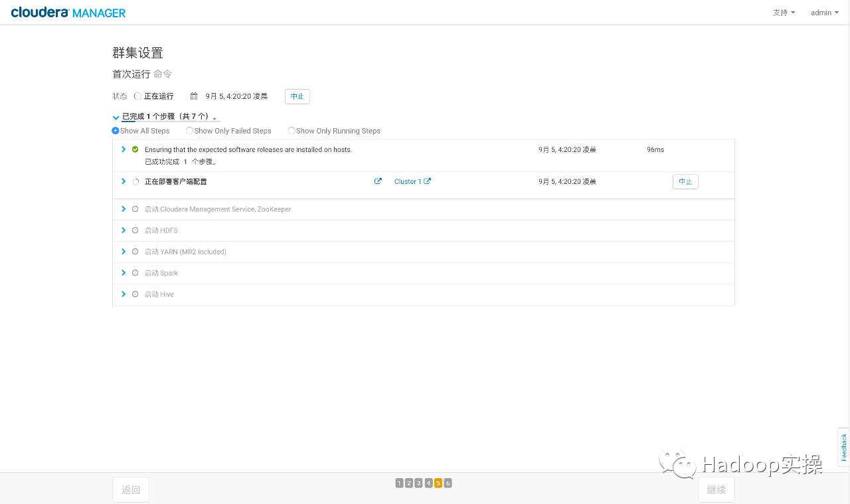The image size is (850, 504).
Task: Open the admin user menu
Action: [x=824, y=13]
